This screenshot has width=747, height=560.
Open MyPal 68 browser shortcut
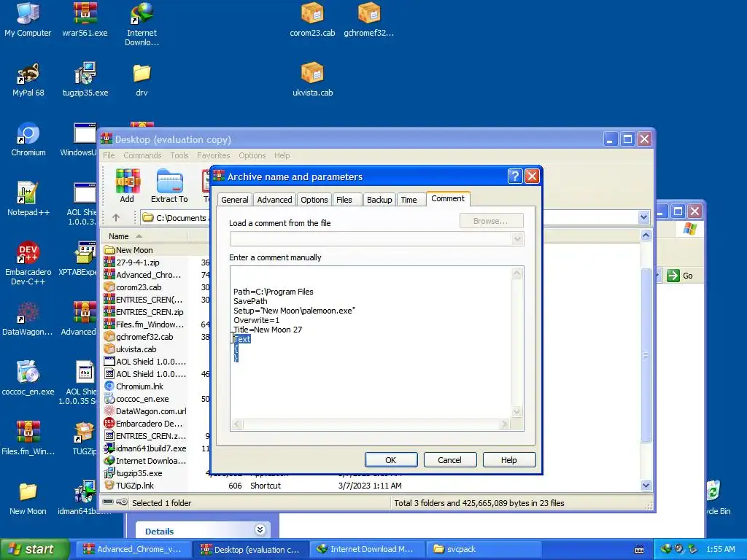[28, 79]
